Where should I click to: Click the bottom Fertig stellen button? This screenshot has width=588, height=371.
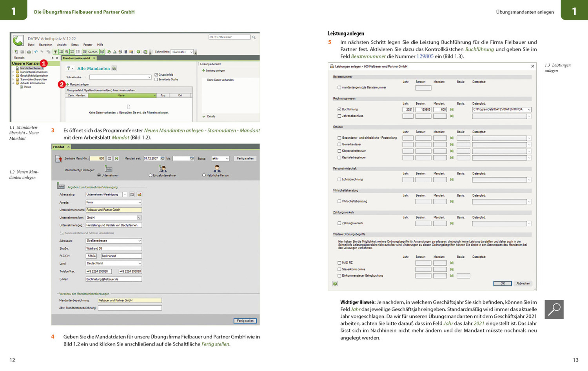tap(245, 321)
